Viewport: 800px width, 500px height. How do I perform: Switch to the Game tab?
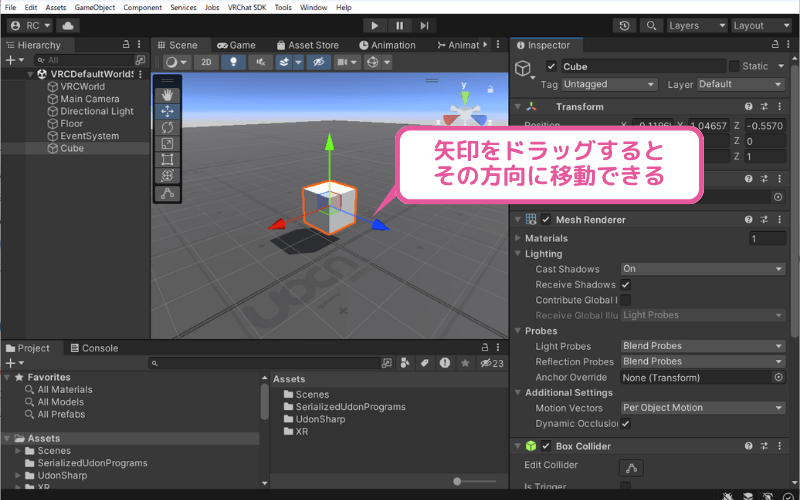(x=236, y=45)
